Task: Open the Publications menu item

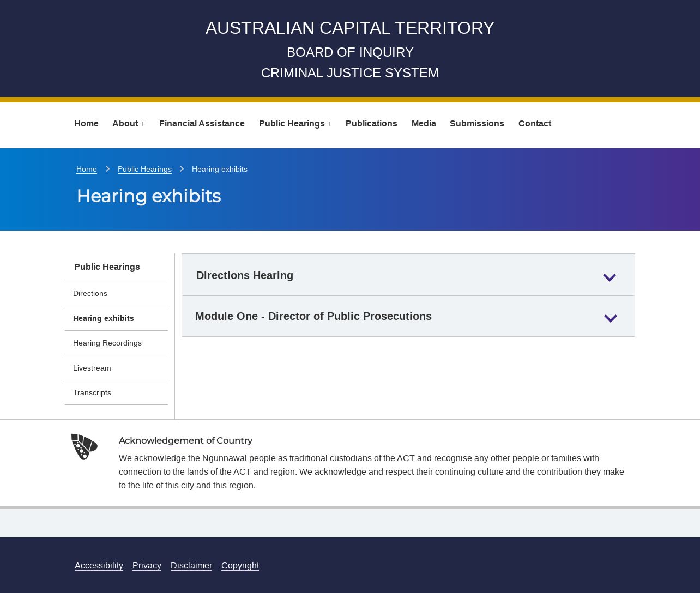Action: point(371,124)
